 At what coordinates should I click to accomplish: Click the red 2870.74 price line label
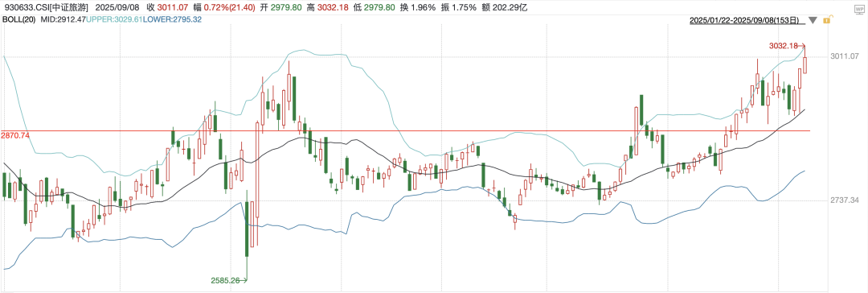click(x=15, y=135)
